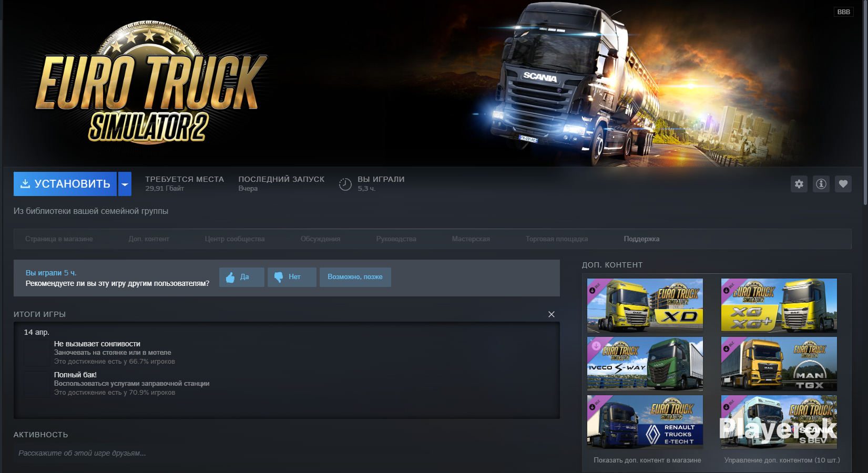Viewport: 868px width, 473px height.
Task: Open Управление доп. контентом (10 шт.)
Action: (782, 460)
